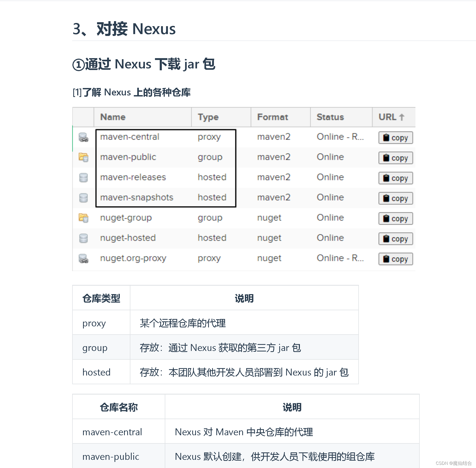Click the URL column header with arrow
Screen dimensions: 476x468
(394, 117)
